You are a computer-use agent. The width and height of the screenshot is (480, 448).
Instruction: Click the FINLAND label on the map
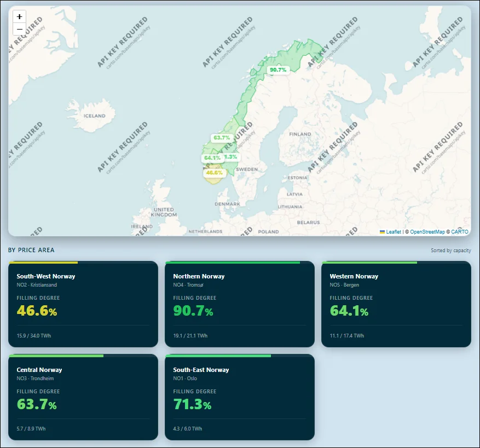pos(300,134)
